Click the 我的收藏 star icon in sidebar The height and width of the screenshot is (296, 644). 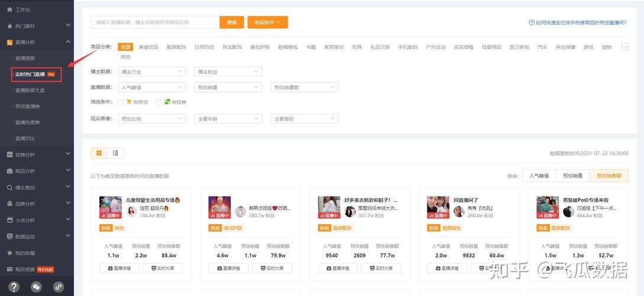[x=9, y=253]
